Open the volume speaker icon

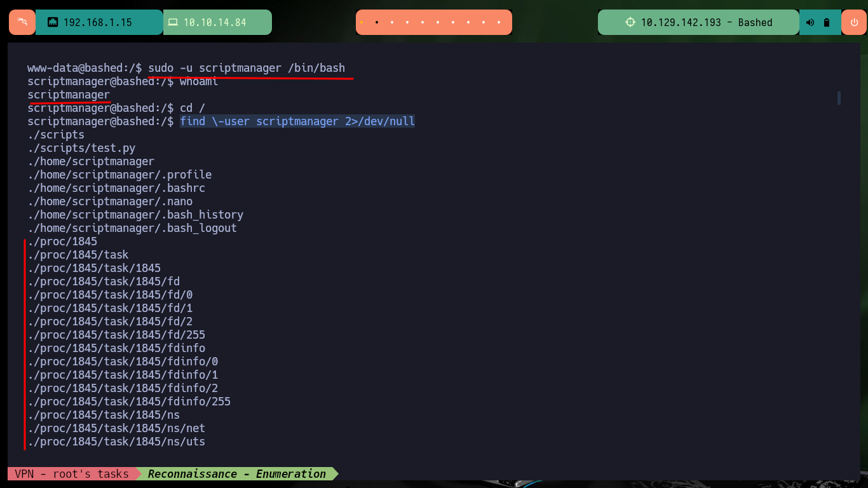(x=810, y=22)
